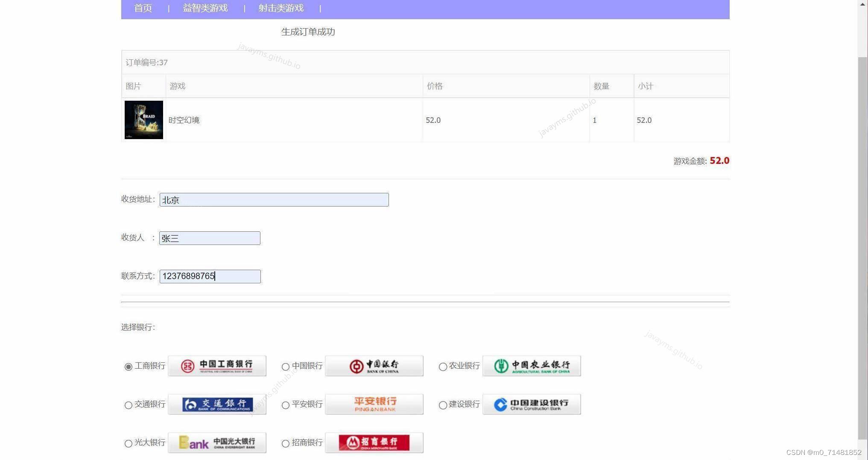The width and height of the screenshot is (868, 460).
Task: Select the 平安银行 radio button
Action: (x=286, y=405)
